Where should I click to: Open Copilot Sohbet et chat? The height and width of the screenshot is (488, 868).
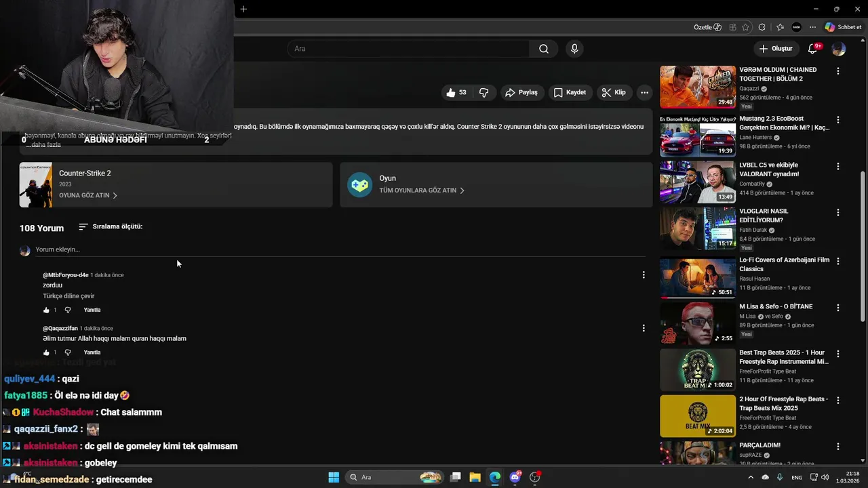tap(843, 27)
